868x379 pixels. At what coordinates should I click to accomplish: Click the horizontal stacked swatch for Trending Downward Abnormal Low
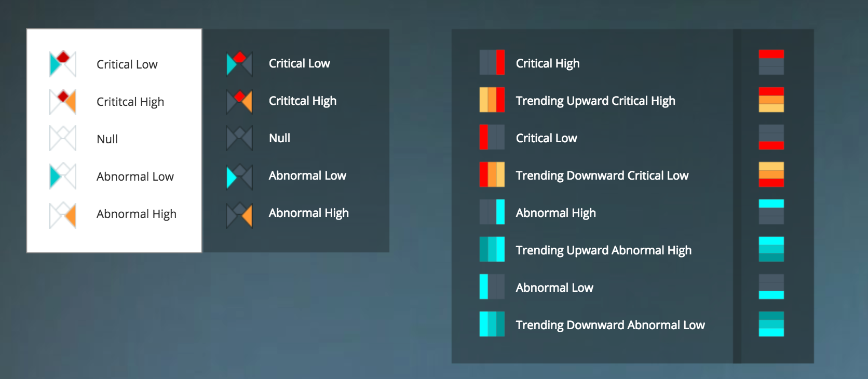click(771, 324)
